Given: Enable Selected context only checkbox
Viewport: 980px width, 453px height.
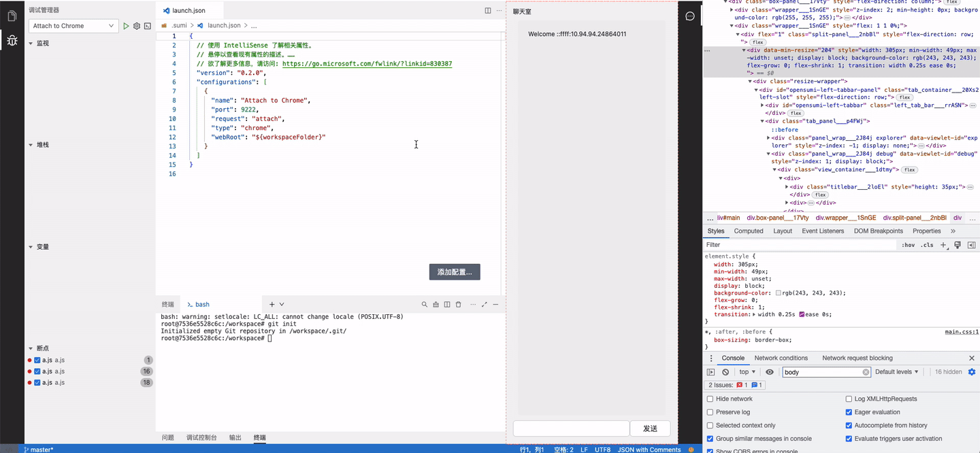Looking at the screenshot, I should click(x=710, y=425).
